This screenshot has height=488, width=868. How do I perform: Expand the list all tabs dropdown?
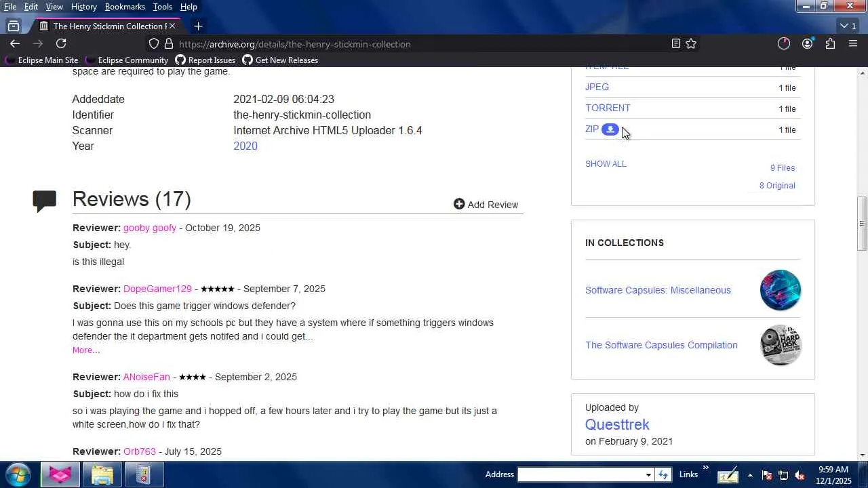point(848,26)
